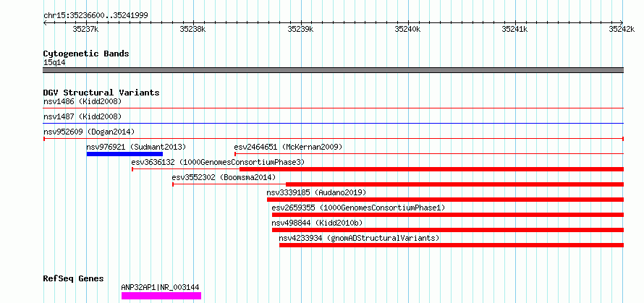Select the magenta ANP32AP1 gene bar

[x=161, y=296]
